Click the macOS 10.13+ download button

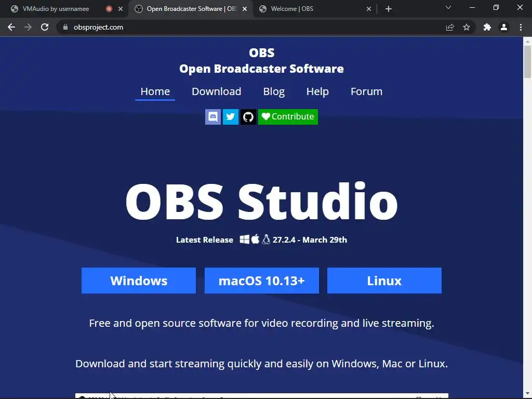click(262, 281)
